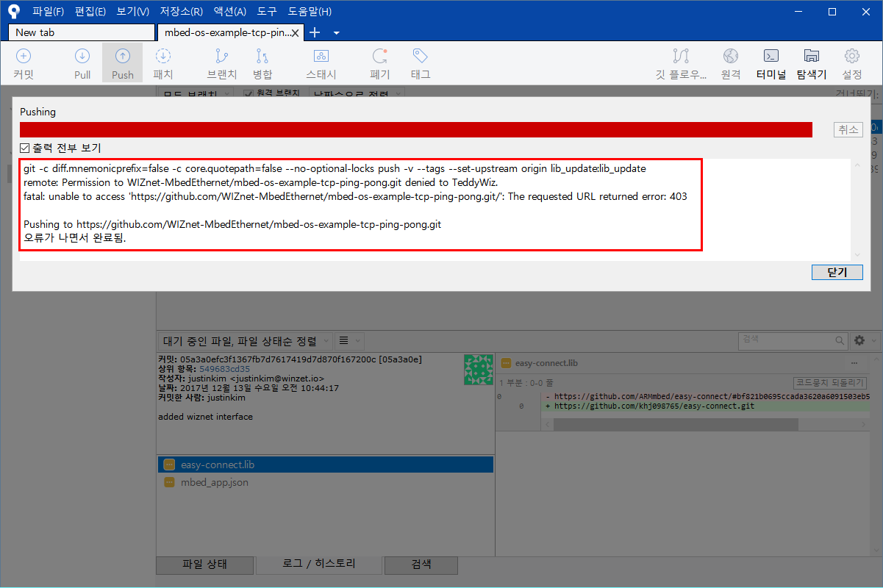Click the 'returned error: 403' fatal line
The image size is (883, 588).
tap(356, 196)
